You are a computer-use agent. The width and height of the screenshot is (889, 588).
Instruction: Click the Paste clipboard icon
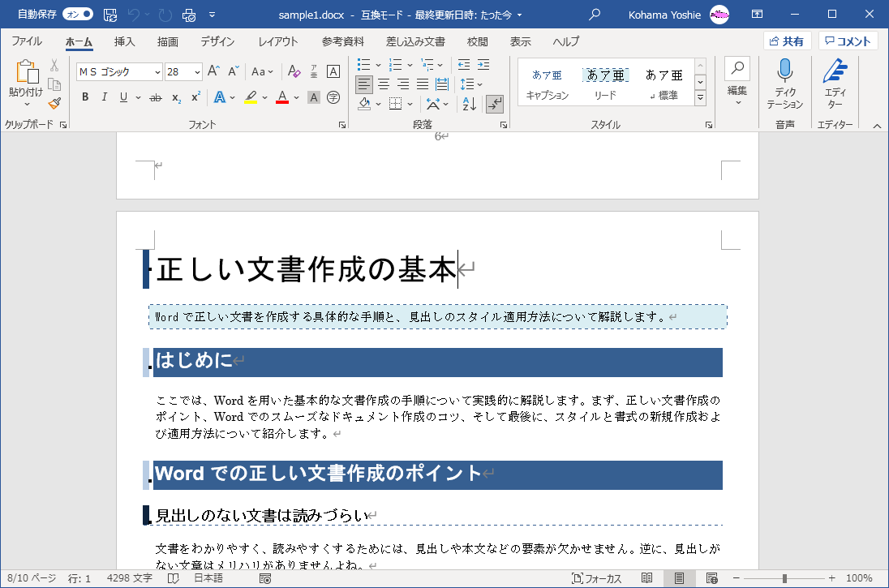click(x=26, y=72)
